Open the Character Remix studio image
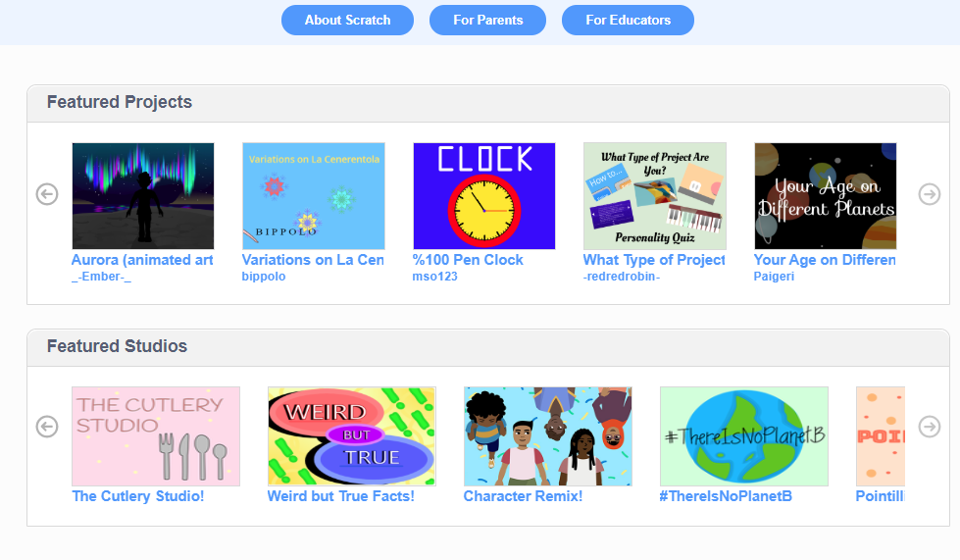Screen dimensions: 960x560 tap(548, 436)
